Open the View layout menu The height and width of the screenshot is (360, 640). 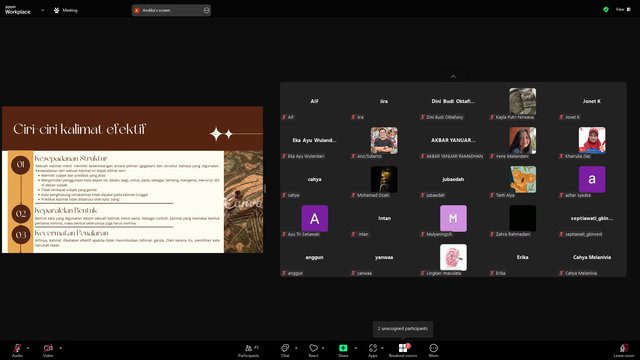(623, 9)
